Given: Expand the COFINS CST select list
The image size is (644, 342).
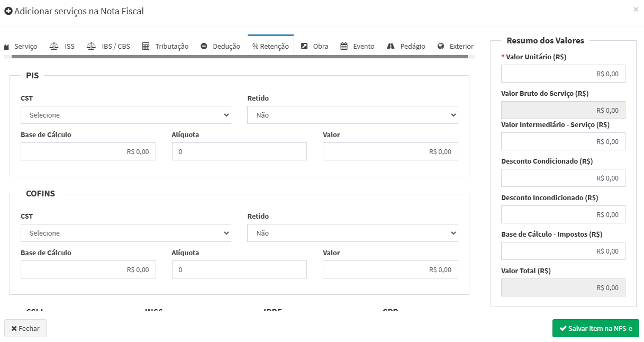Looking at the screenshot, I should pyautogui.click(x=126, y=233).
